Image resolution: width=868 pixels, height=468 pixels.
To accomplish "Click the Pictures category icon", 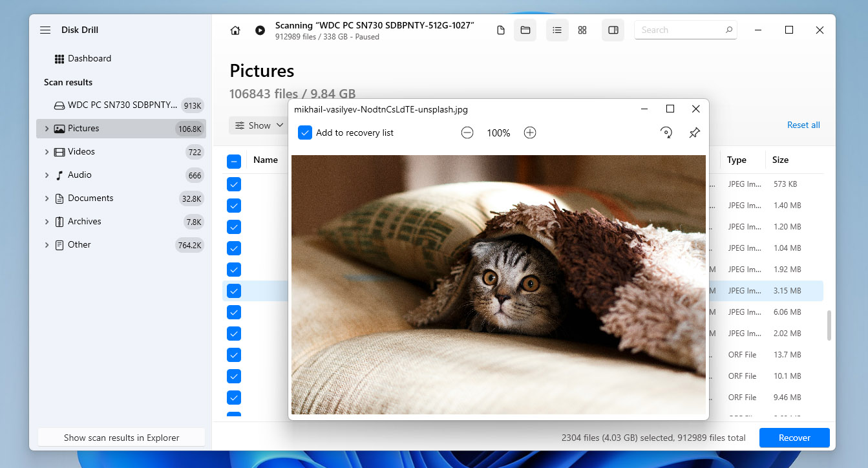I will 59,129.
